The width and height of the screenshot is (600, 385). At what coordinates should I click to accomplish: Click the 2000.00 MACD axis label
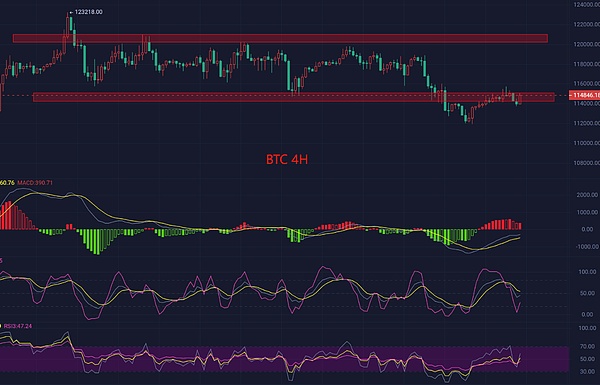coord(587,195)
